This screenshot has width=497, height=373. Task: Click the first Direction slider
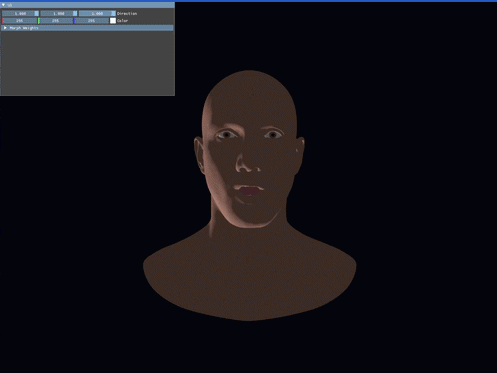(x=21, y=13)
